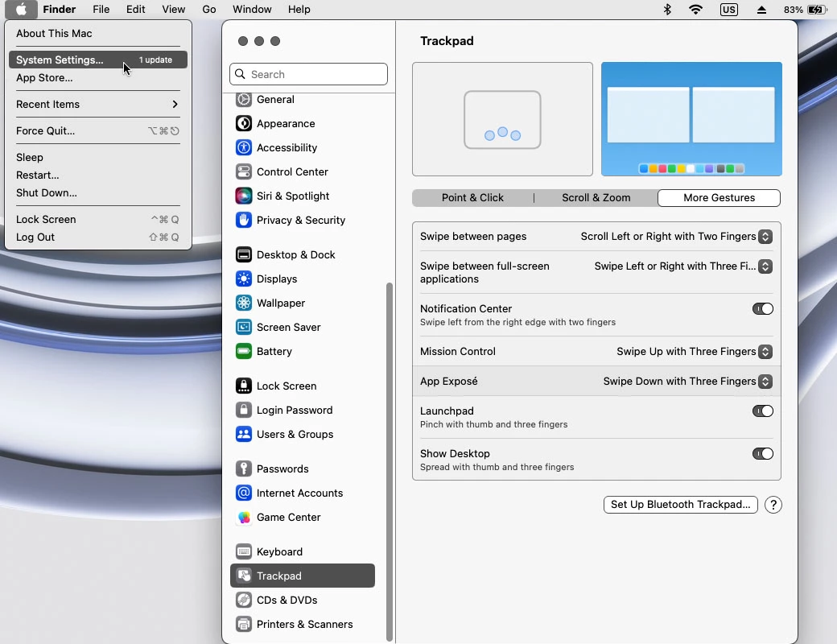837x644 pixels.
Task: Select the Login Password icon
Action: 243,410
